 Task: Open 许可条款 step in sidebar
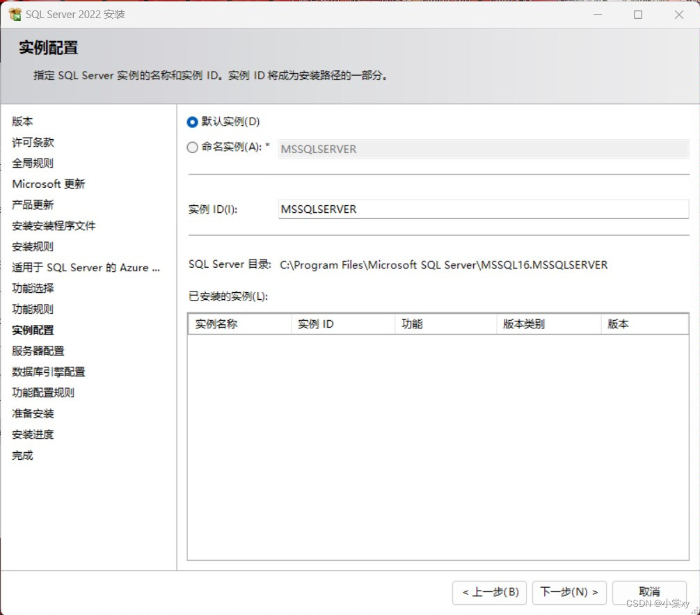click(33, 143)
